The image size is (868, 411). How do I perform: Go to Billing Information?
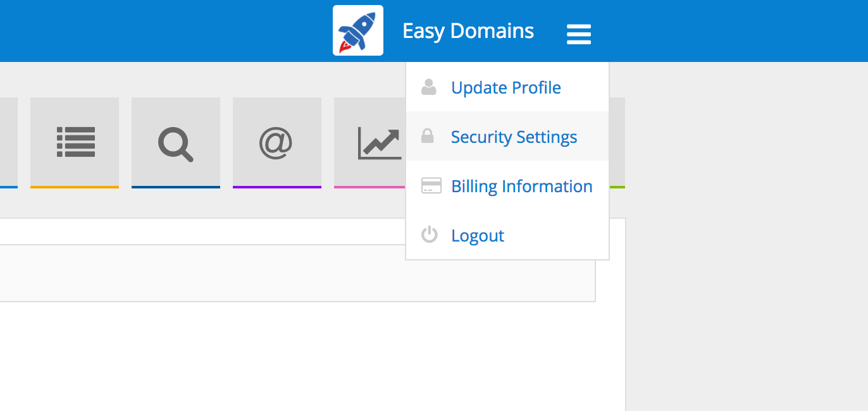[x=521, y=187]
